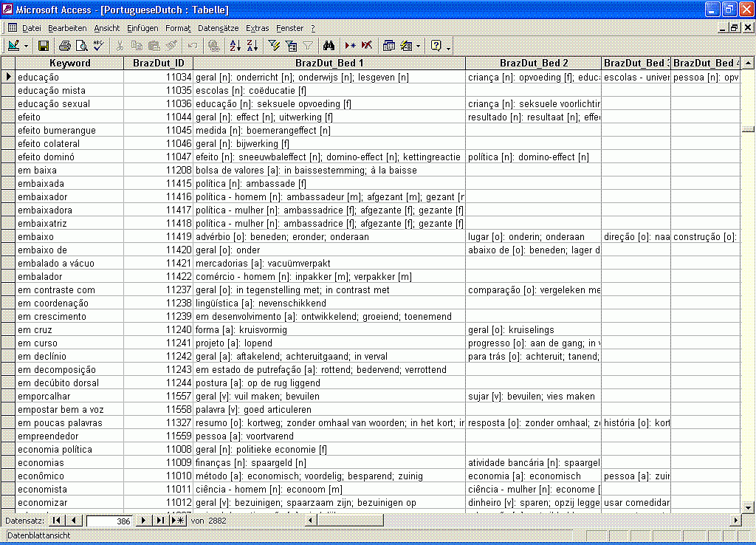Delete record toolbar icon
Image resolution: width=756 pixels, height=545 pixels.
[x=367, y=46]
